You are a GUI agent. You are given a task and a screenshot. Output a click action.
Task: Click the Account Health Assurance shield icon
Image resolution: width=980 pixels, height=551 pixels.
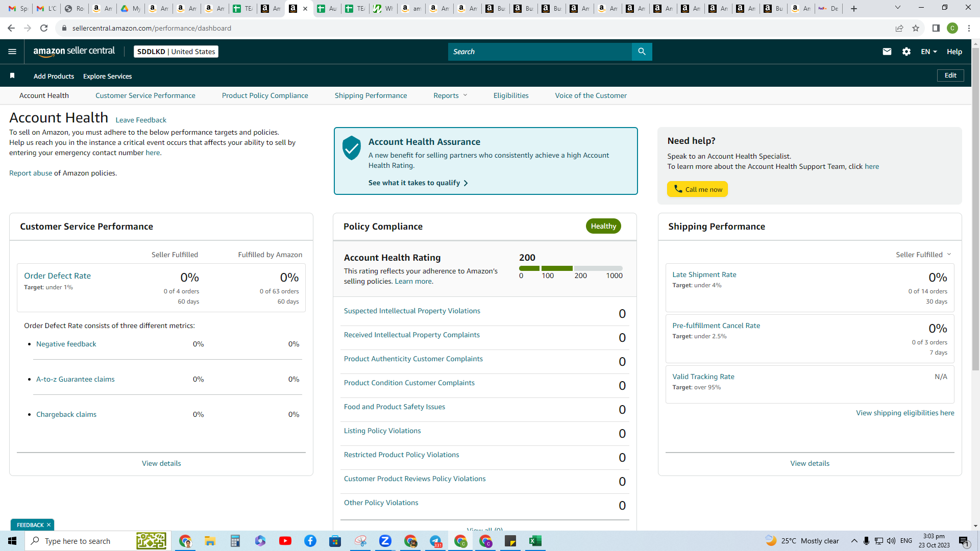click(352, 148)
